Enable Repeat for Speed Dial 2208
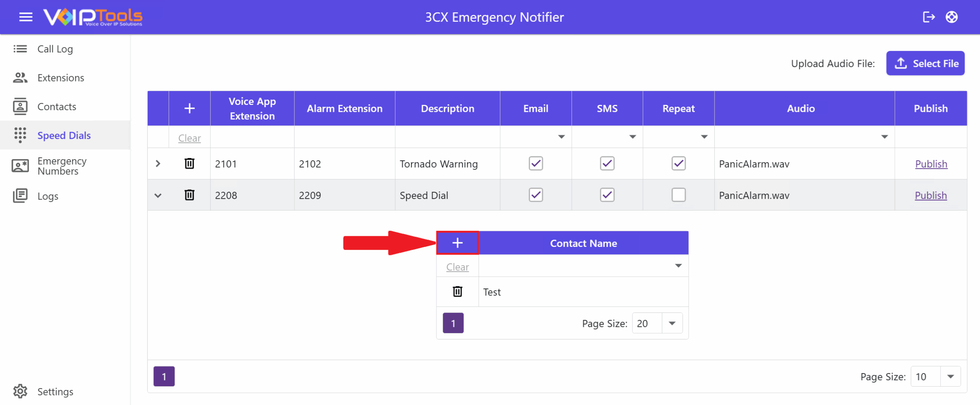980x405 pixels. [x=678, y=195]
